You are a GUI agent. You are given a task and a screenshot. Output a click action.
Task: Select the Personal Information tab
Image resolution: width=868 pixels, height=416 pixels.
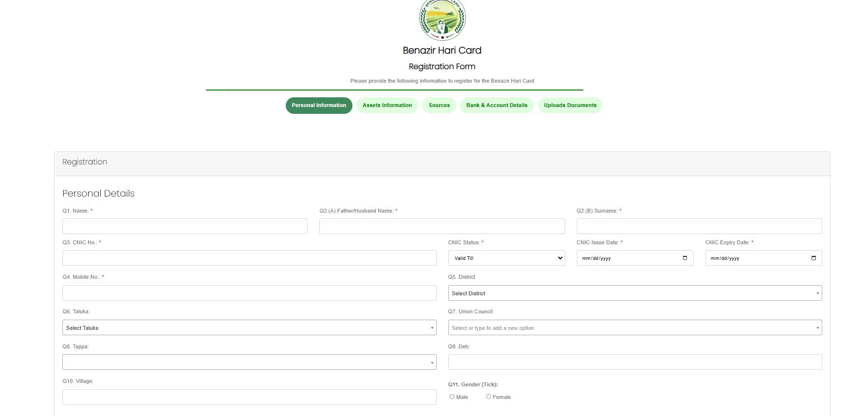coord(319,105)
